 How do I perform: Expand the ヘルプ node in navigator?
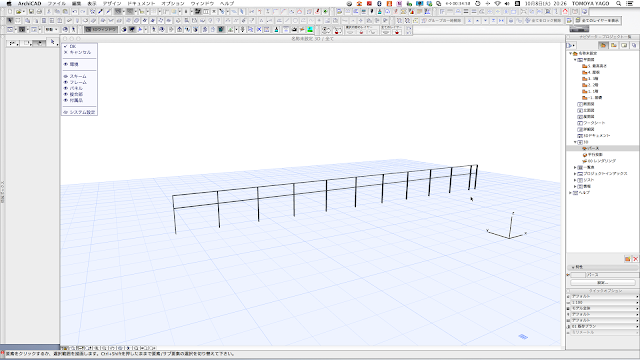point(571,193)
